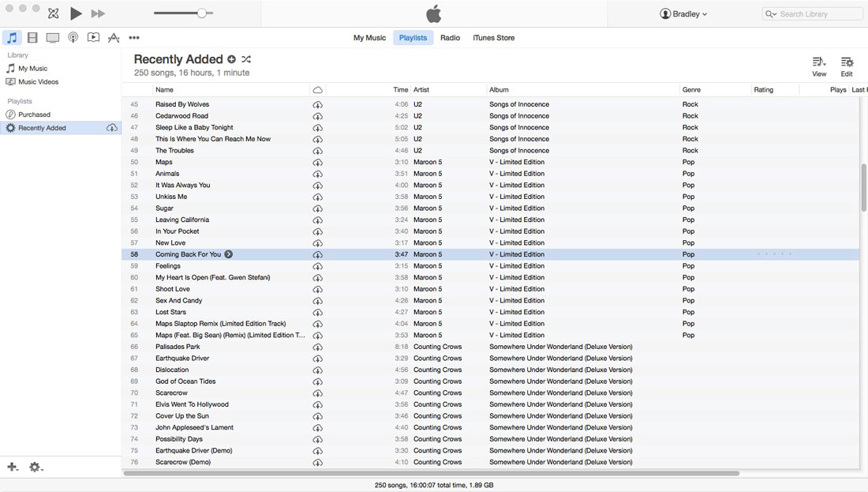868x492 pixels.
Task: Sort by the Plays column header
Action: tap(838, 90)
